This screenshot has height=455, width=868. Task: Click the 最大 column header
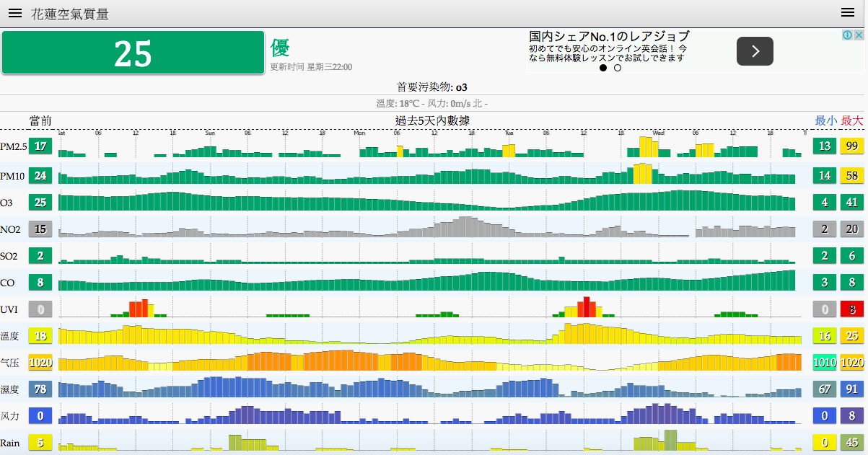(851, 120)
